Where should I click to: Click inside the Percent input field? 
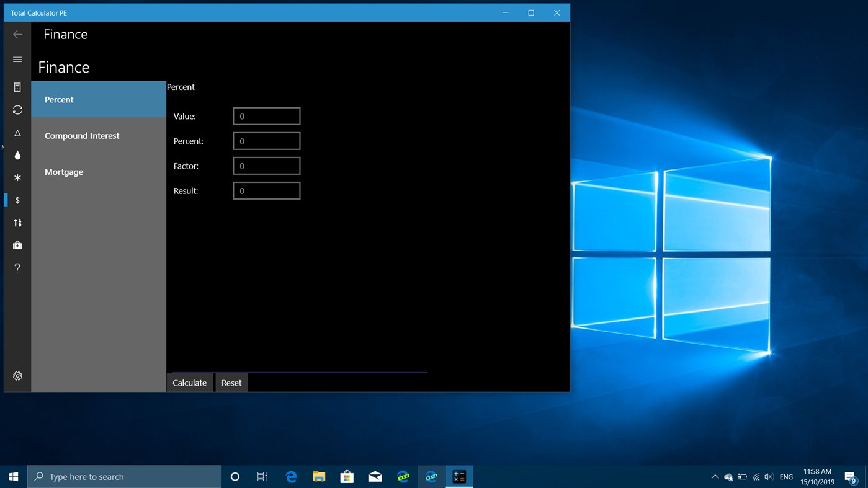pos(266,141)
